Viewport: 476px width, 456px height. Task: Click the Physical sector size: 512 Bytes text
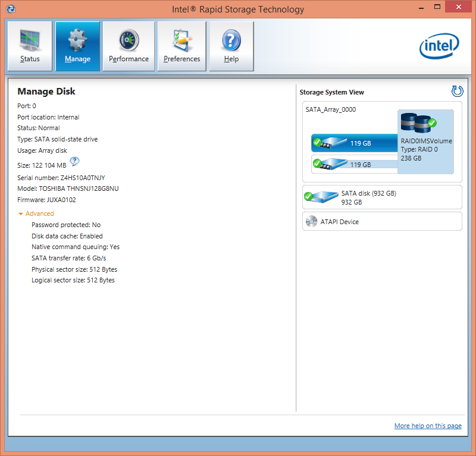(74, 269)
